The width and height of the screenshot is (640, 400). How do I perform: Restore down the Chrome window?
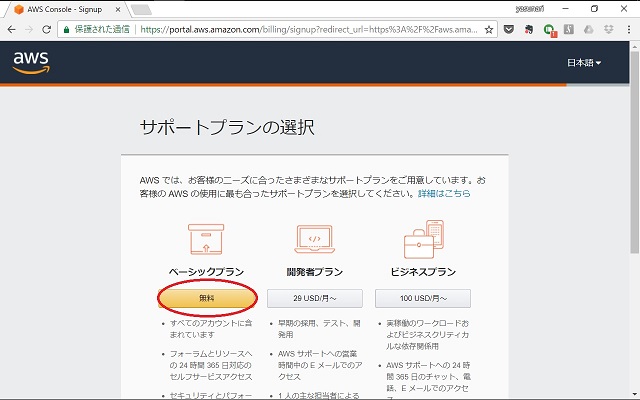coord(594,9)
